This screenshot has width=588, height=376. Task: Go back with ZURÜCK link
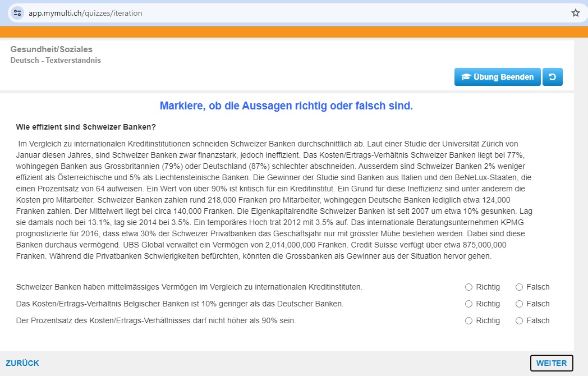[x=22, y=363]
